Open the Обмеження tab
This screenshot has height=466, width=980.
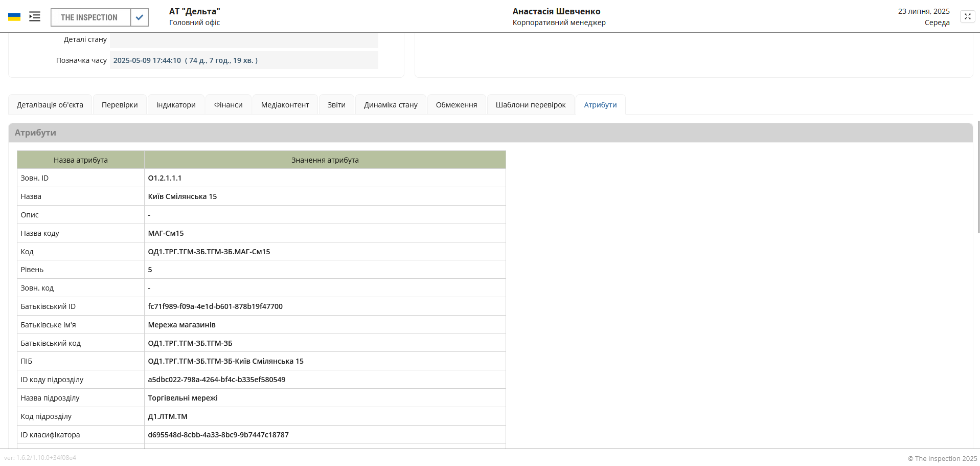pos(456,105)
